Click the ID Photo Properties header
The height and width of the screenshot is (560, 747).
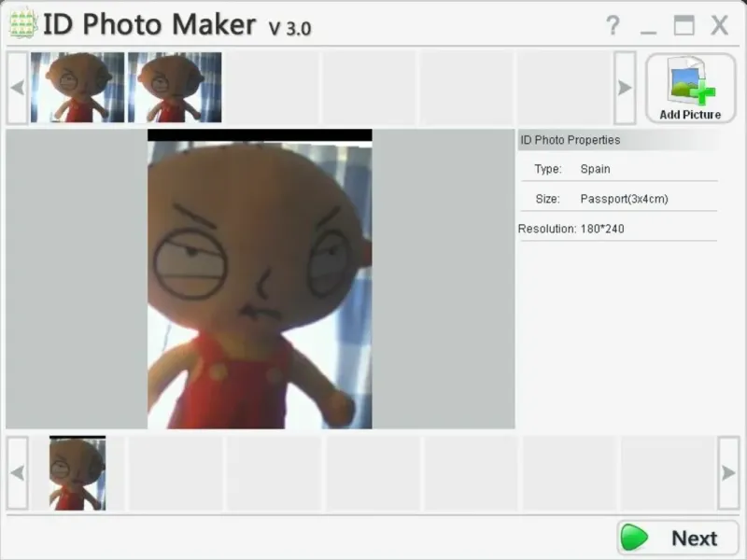618,140
